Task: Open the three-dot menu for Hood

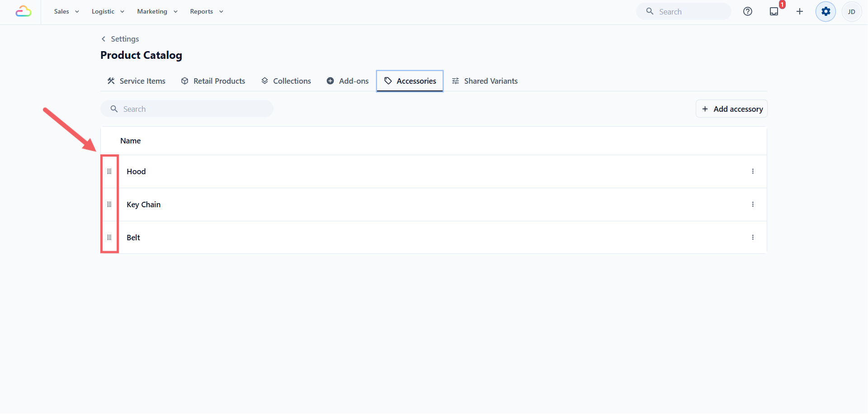Action: coord(753,171)
